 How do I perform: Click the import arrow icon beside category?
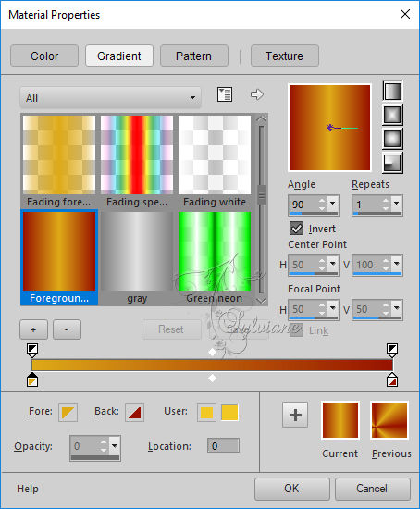pos(257,94)
